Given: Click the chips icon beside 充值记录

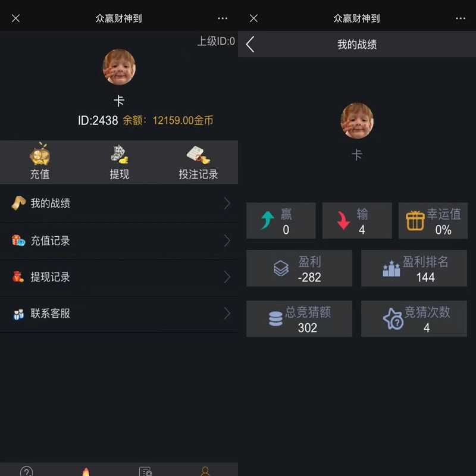Looking at the screenshot, I should pyautogui.click(x=18, y=240).
